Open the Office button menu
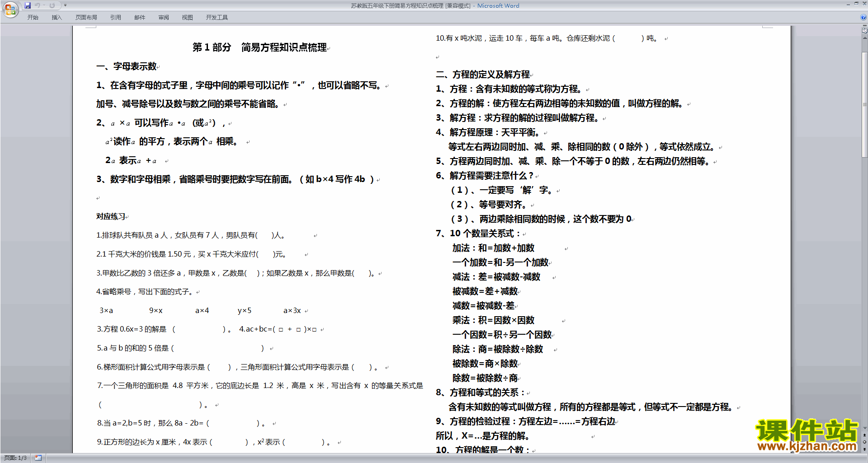This screenshot has width=868, height=463. coord(10,9)
